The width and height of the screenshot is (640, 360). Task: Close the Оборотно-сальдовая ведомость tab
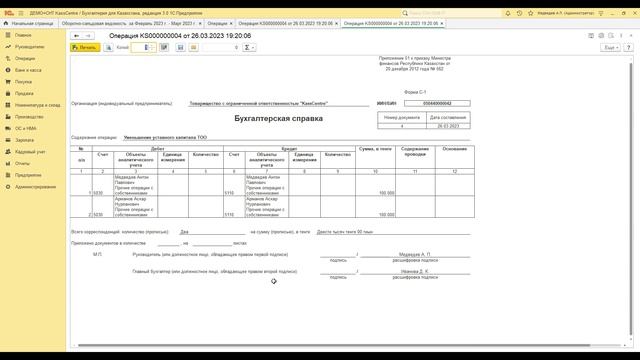tap(200, 24)
